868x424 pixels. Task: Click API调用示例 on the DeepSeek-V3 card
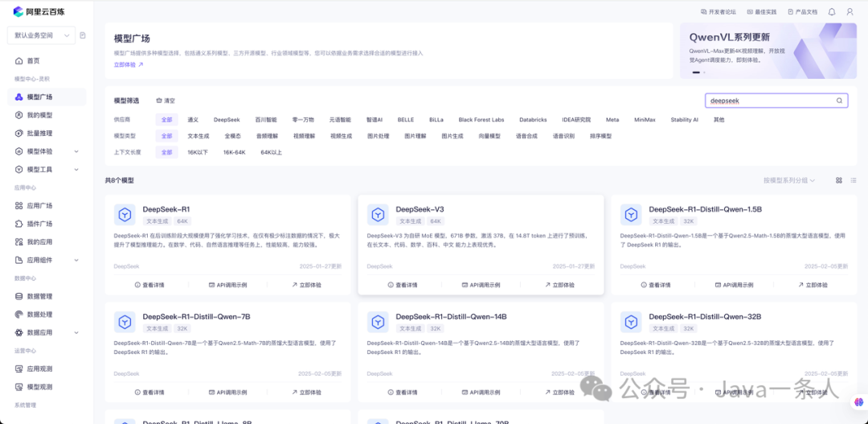(481, 285)
